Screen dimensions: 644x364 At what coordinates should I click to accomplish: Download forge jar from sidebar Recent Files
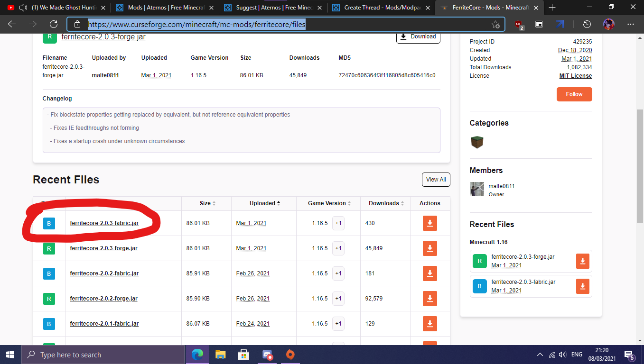click(x=582, y=261)
